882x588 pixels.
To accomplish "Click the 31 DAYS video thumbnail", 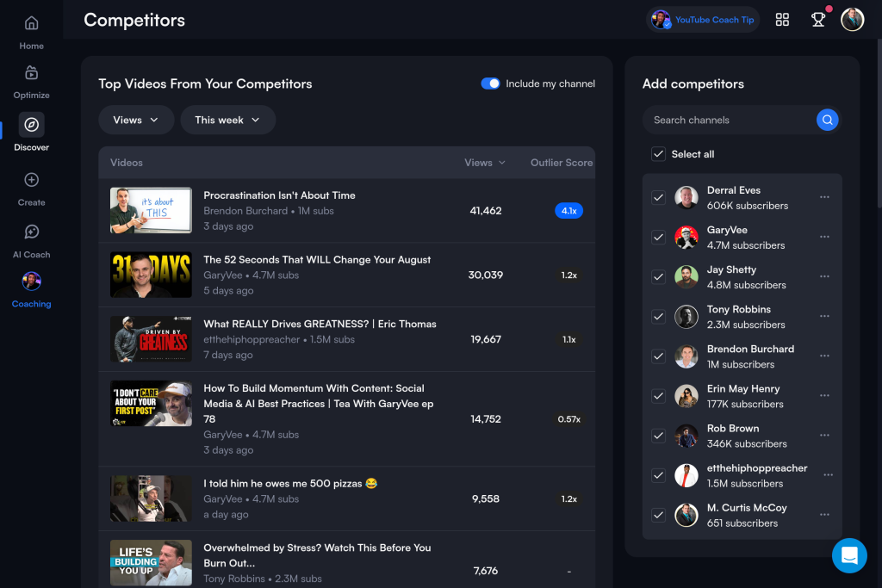I will point(151,275).
